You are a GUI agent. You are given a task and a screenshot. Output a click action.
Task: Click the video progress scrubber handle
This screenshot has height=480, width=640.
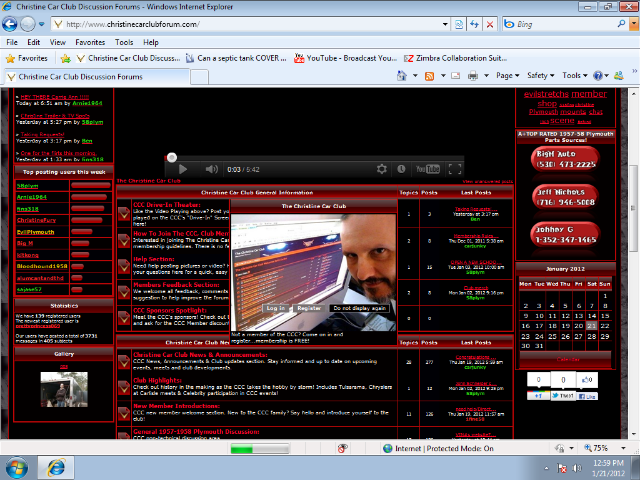[x=172, y=158]
